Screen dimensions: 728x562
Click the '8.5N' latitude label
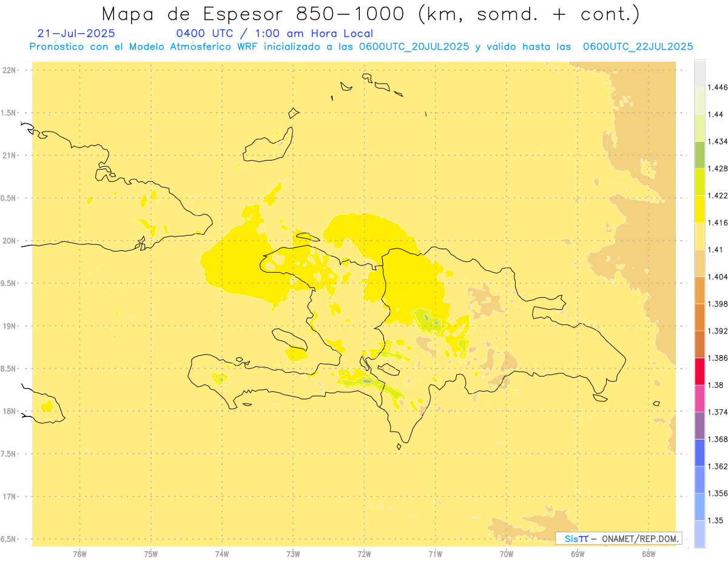coord(8,369)
